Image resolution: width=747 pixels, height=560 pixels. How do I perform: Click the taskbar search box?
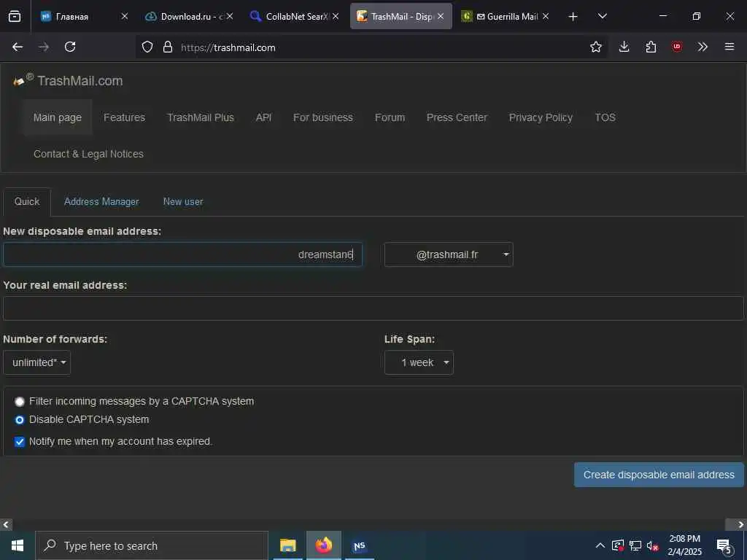tap(152, 545)
